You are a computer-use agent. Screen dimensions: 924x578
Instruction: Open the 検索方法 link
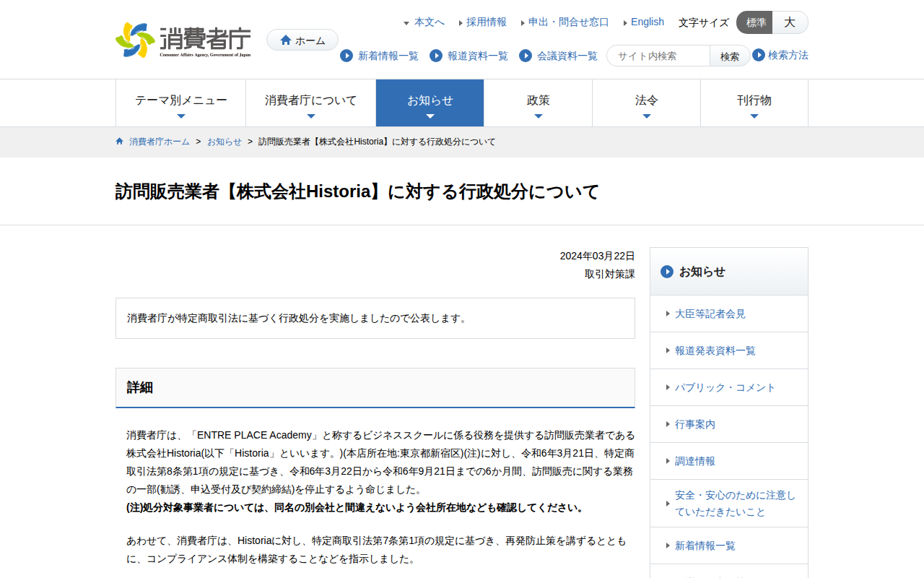788,55
